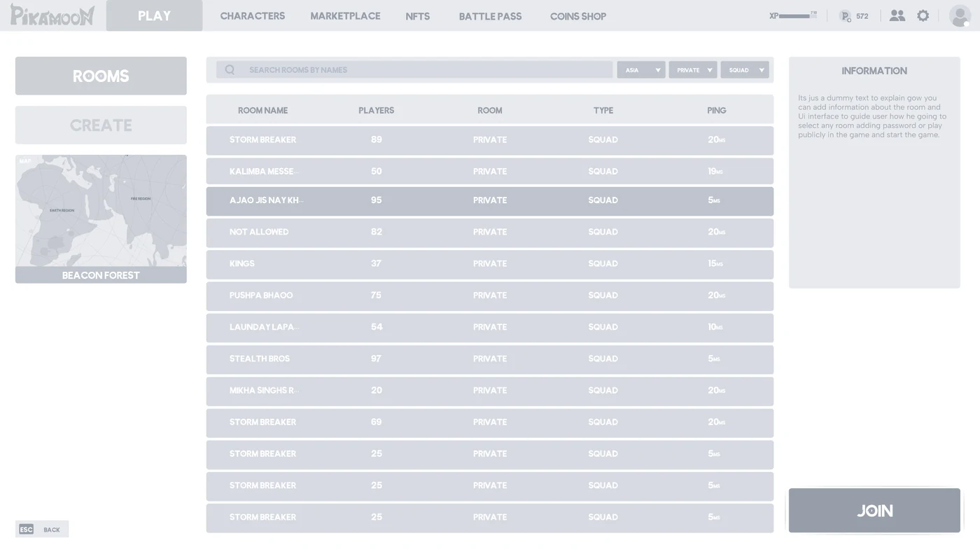Click the coin balance icon showing 572
The image size is (980, 552).
[845, 16]
